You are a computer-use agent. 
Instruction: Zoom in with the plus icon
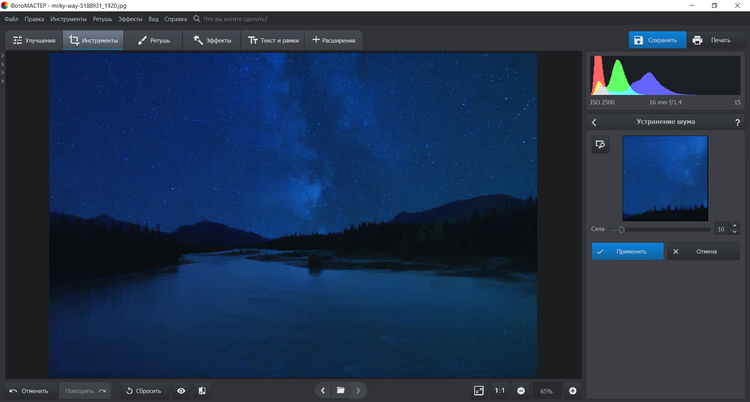click(573, 390)
